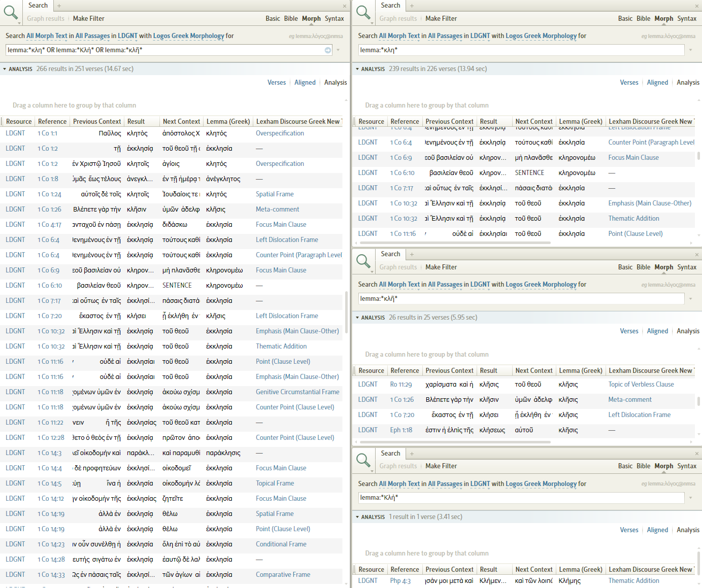Open Comparative Frame link in the 1 Co 14:33 row

[x=283, y=575]
